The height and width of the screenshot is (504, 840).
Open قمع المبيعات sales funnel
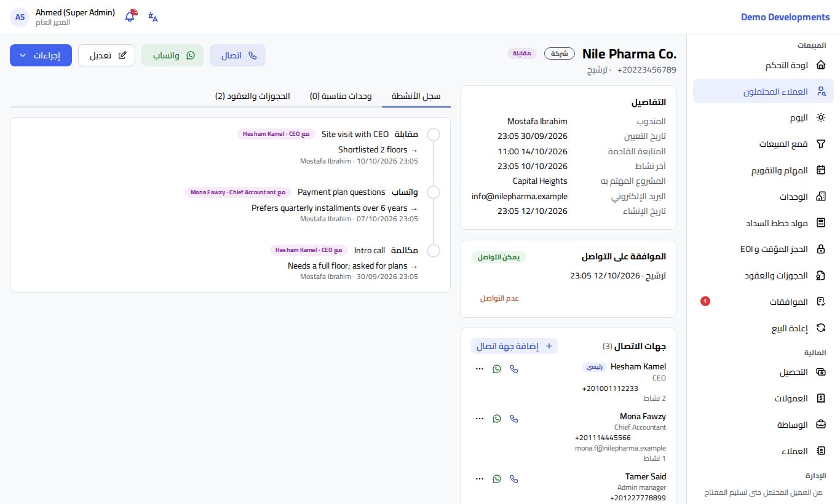tap(763, 144)
